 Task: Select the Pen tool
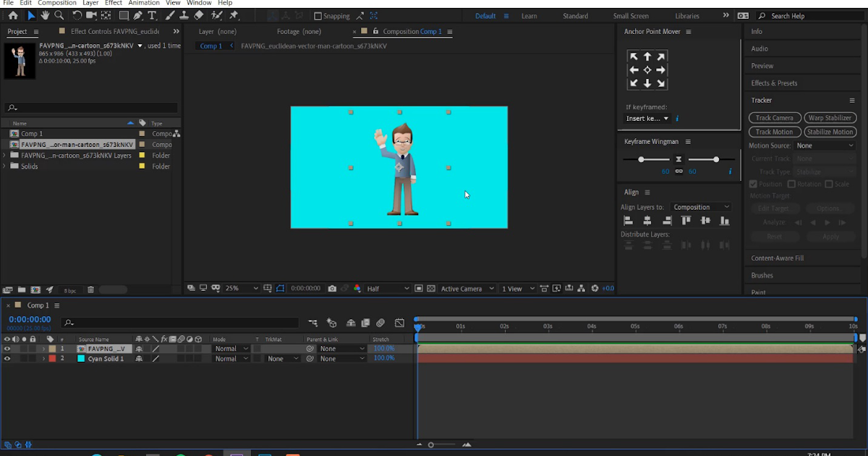coord(137,15)
